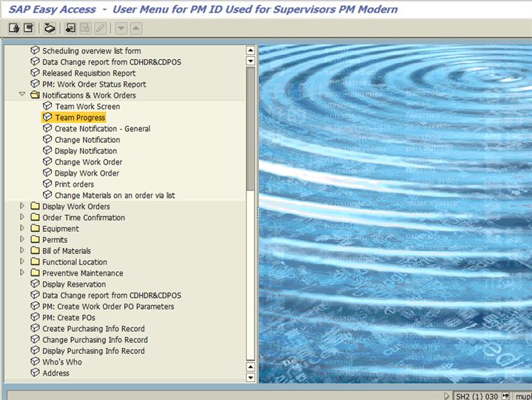Image resolution: width=532 pixels, height=400 pixels.
Task: Expand the Preventive Maintenance folder
Action: point(22,273)
